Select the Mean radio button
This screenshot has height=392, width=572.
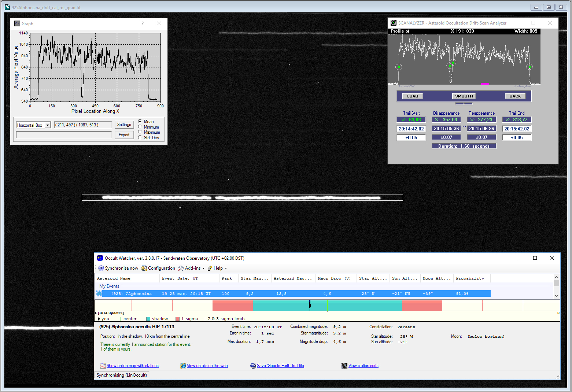point(140,121)
